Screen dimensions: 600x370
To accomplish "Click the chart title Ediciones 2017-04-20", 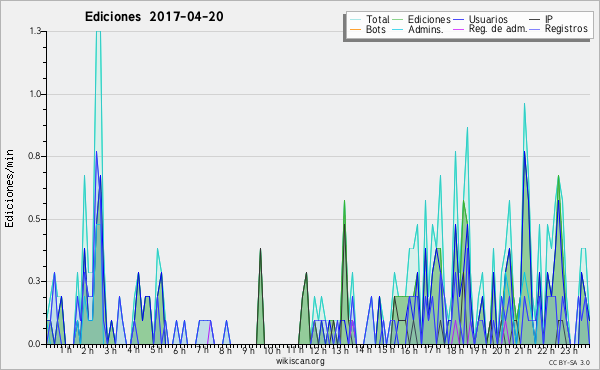I will 154,17.
